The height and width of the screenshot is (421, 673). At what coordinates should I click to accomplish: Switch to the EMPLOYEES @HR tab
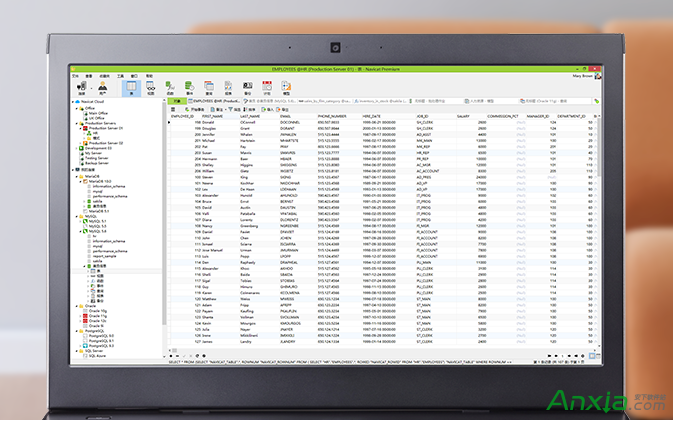[x=215, y=101]
